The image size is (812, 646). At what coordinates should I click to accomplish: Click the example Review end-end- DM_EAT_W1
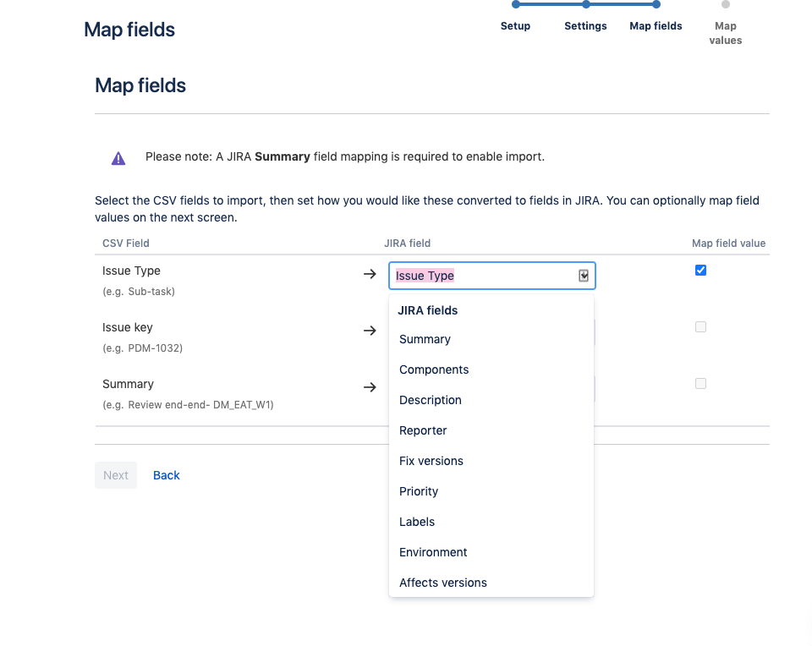200,405
